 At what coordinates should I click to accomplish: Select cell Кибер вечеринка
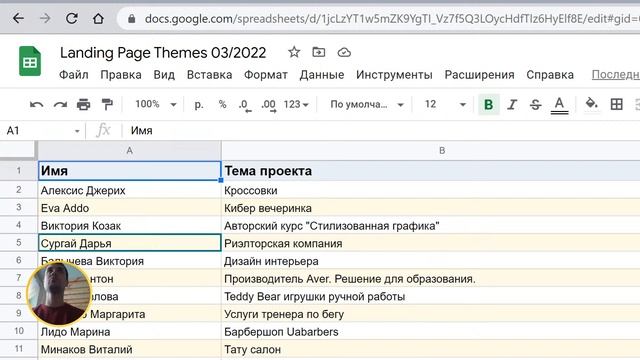431,208
